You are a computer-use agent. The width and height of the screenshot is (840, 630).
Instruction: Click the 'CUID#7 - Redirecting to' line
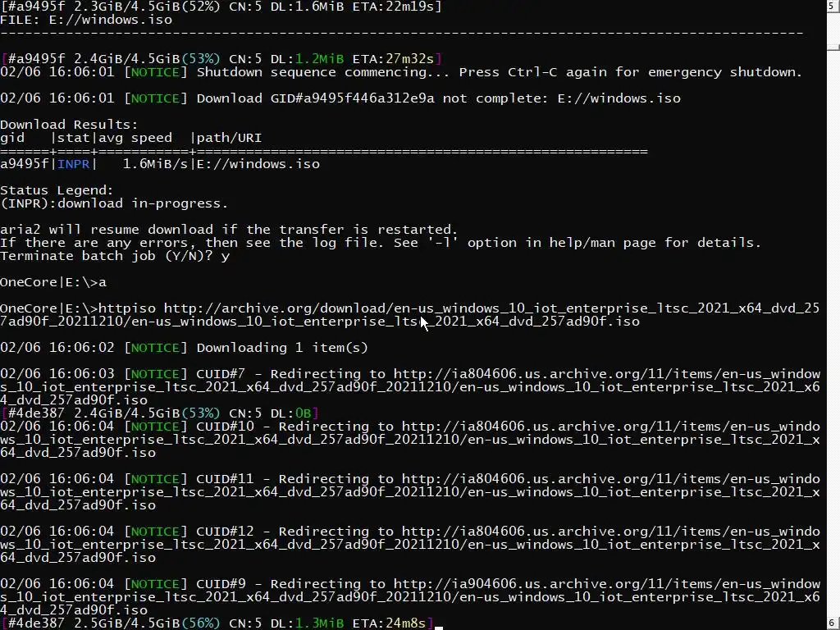point(410,387)
